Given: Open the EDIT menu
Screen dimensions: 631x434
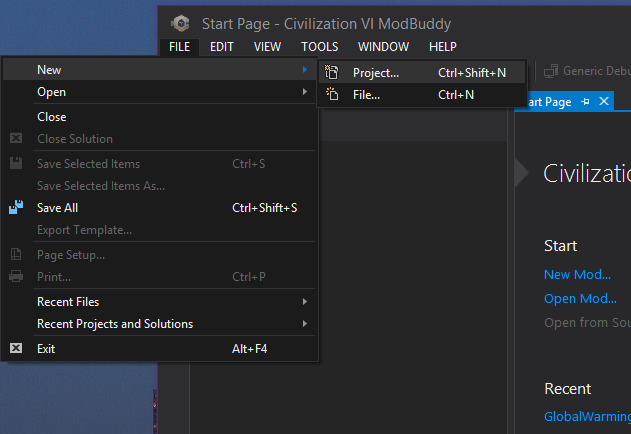Looking at the screenshot, I should point(222,46).
